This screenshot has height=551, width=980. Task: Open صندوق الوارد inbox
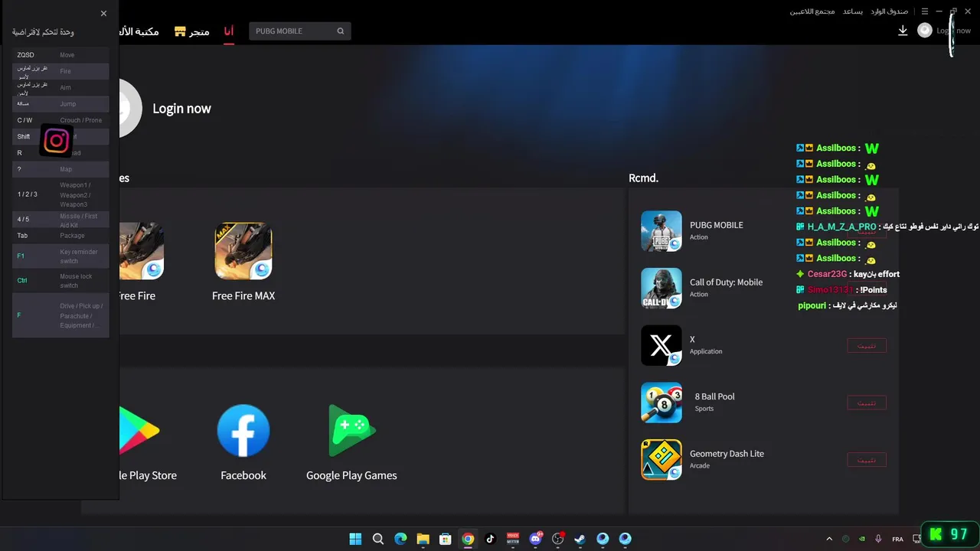[889, 11]
